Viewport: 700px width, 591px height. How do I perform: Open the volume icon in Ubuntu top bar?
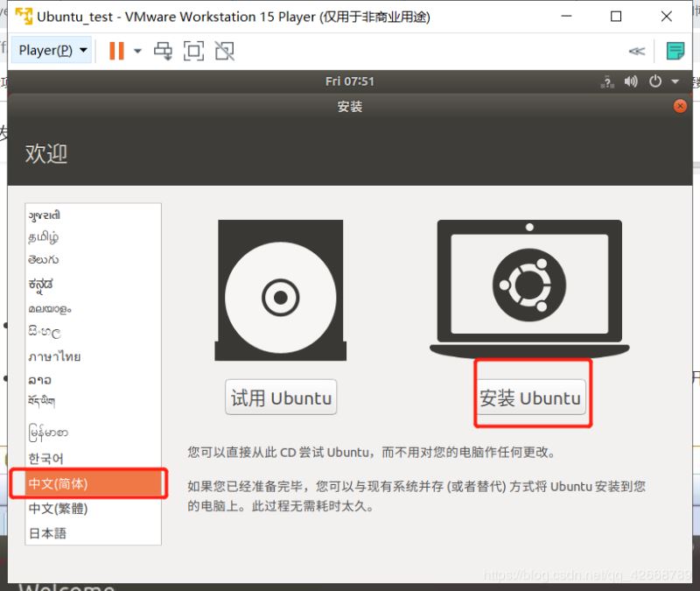pos(632,81)
